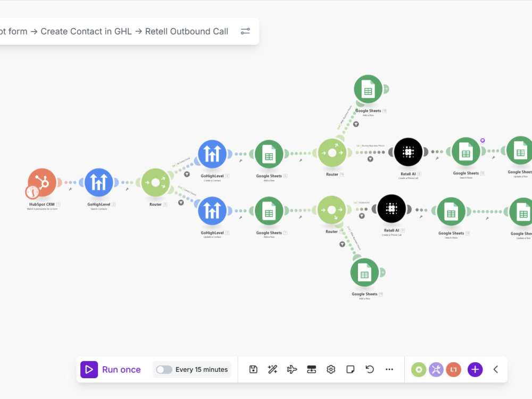
Task: Open Google Sheets module after Create a Contact
Action: (269, 154)
